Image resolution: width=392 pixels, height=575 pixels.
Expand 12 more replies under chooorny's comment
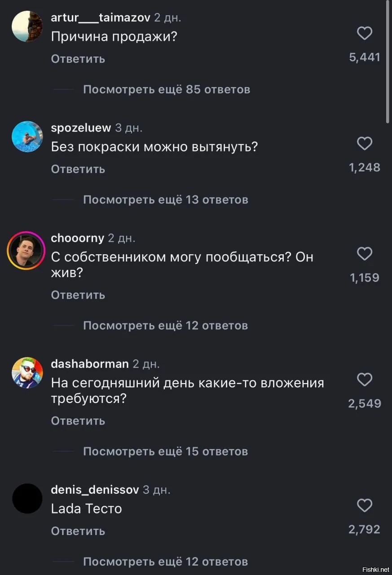tap(166, 325)
